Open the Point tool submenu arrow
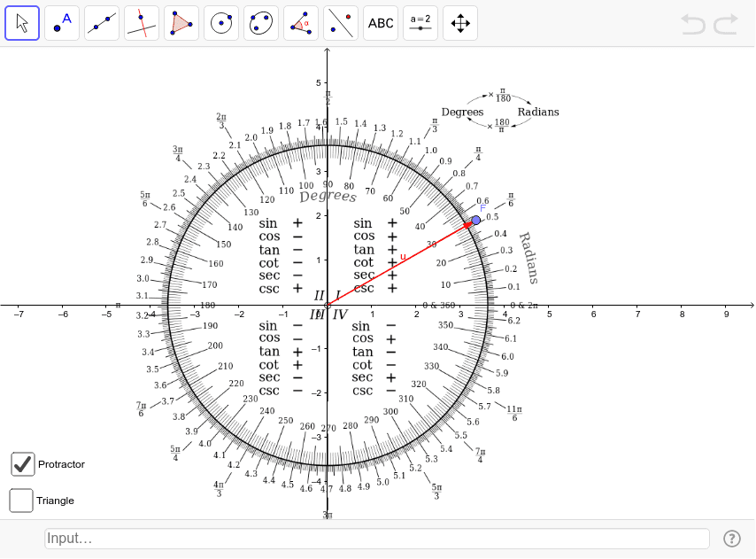 point(73,35)
